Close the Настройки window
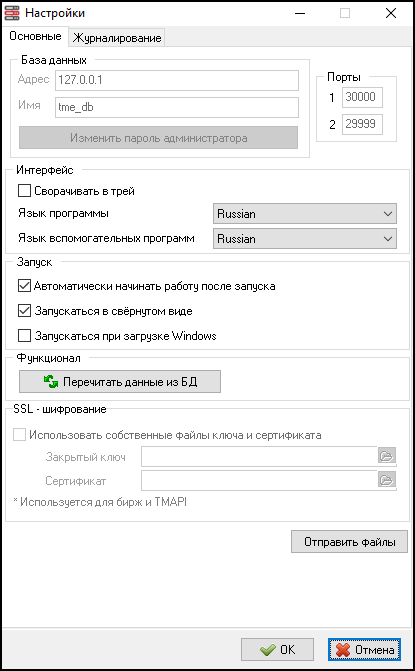Screen dimensions: 415x671 point(391,13)
